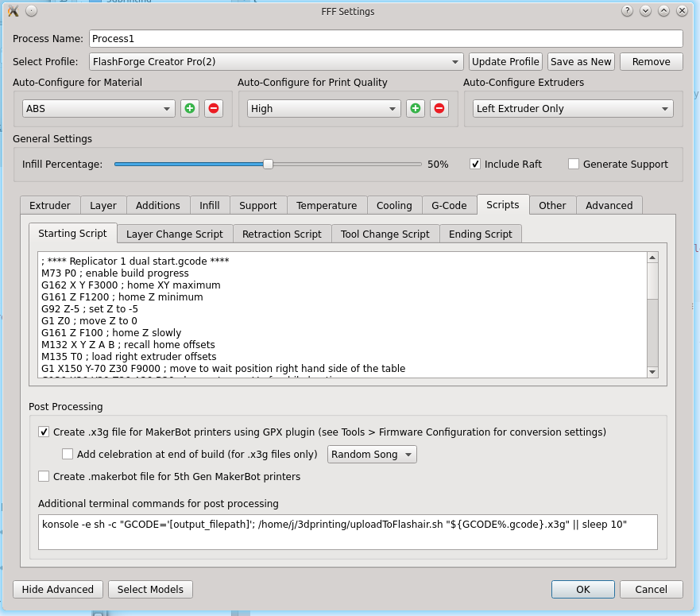
Task: Select the Scripts tab
Action: [x=503, y=204]
